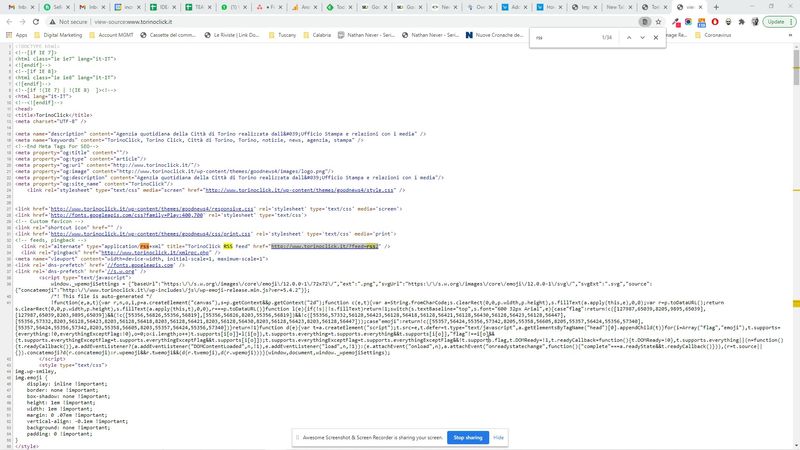Follow the goodnews4/responsive.css source link
The width and height of the screenshot is (800, 450).
pos(152,209)
